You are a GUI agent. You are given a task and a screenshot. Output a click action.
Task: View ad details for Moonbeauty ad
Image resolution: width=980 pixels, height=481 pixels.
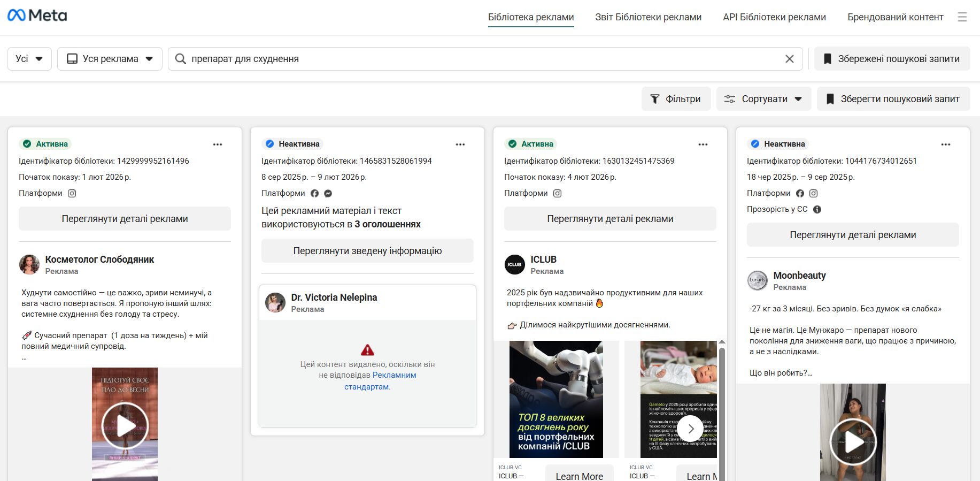pos(853,235)
